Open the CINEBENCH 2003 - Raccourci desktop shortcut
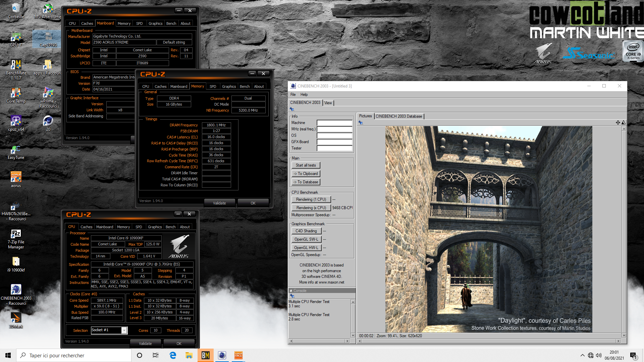 click(16, 295)
